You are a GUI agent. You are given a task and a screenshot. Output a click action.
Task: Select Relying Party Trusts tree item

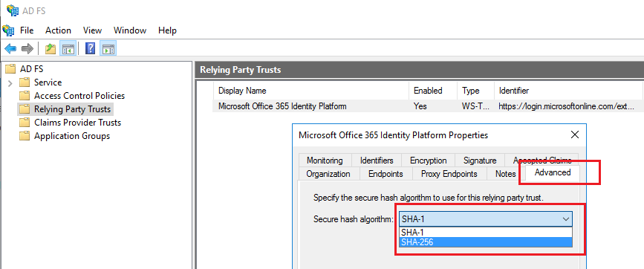(72, 109)
